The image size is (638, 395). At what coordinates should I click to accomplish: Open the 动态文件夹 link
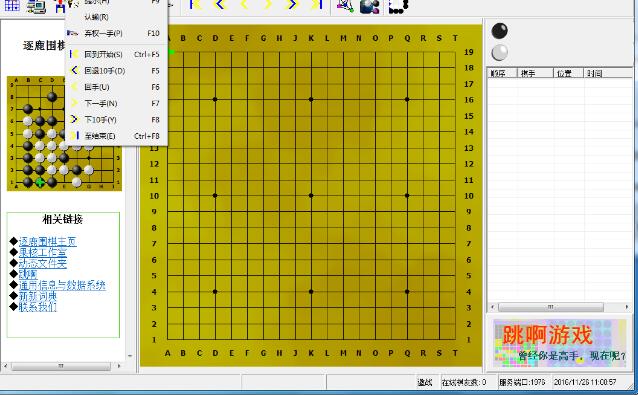coord(43,264)
